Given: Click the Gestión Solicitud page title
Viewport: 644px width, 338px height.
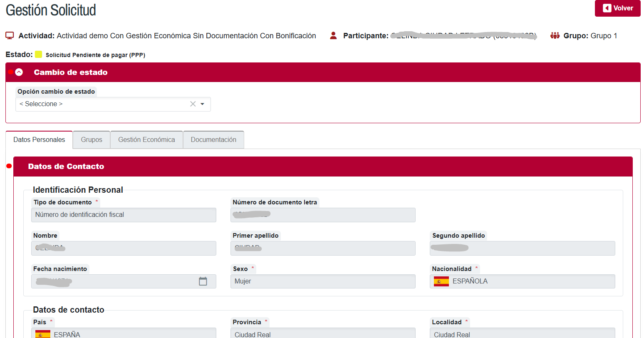Looking at the screenshot, I should [51, 10].
